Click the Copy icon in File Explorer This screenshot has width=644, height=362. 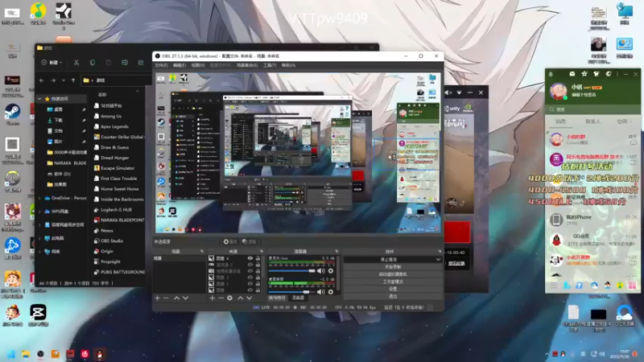click(x=93, y=63)
